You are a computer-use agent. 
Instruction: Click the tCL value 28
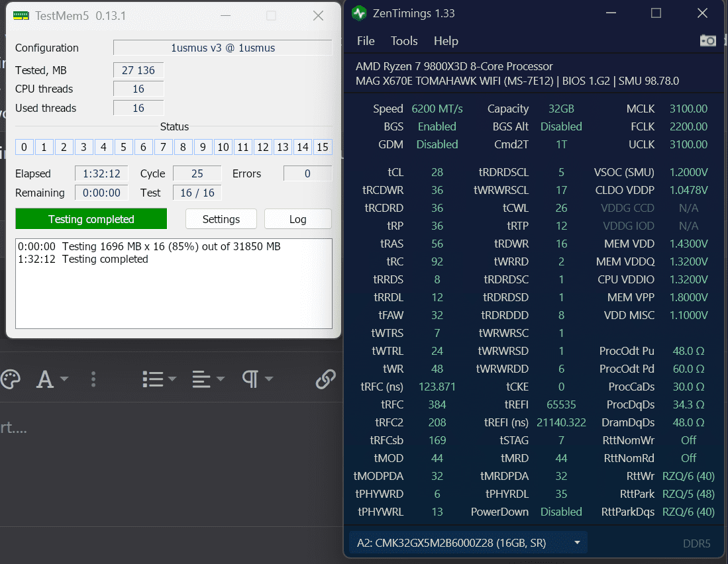pos(437,172)
